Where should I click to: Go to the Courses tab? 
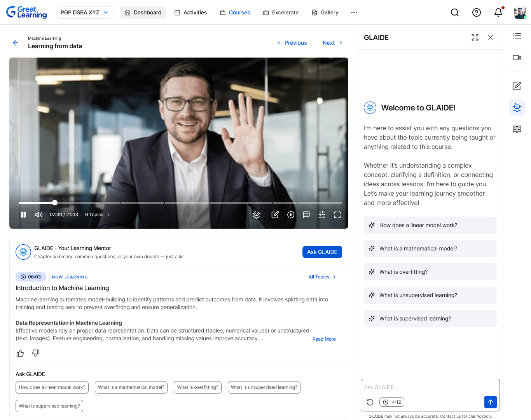pos(235,12)
